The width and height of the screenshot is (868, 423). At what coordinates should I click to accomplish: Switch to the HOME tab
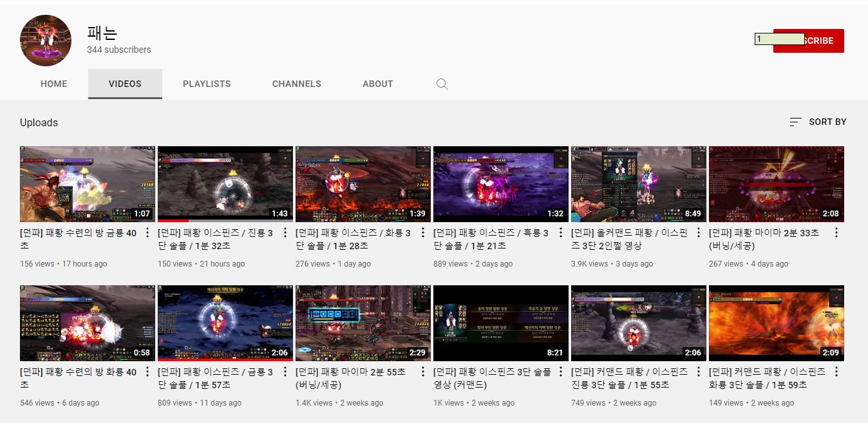click(54, 84)
